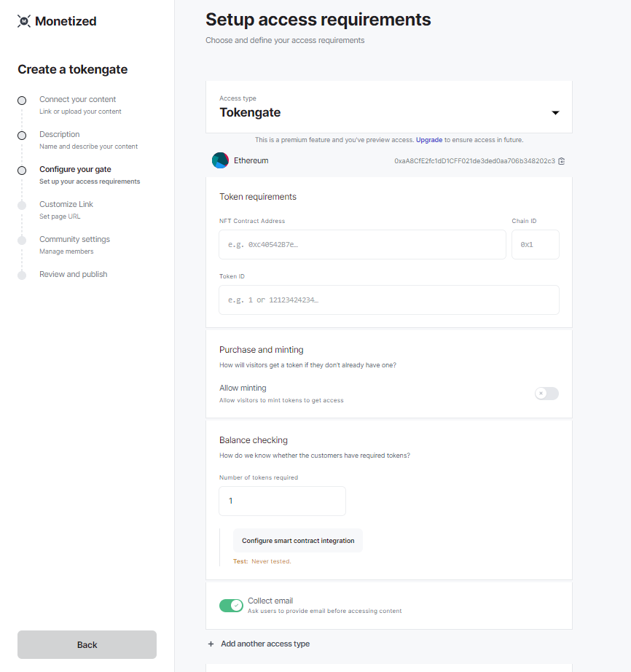The image size is (631, 672).
Task: Click the 'Token requirements' heading
Action: (258, 197)
